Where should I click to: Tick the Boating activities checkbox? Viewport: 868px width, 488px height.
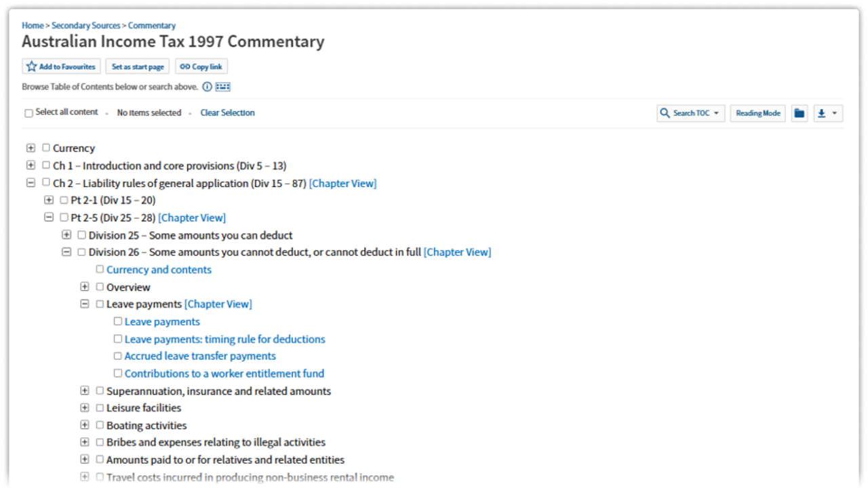tap(100, 425)
